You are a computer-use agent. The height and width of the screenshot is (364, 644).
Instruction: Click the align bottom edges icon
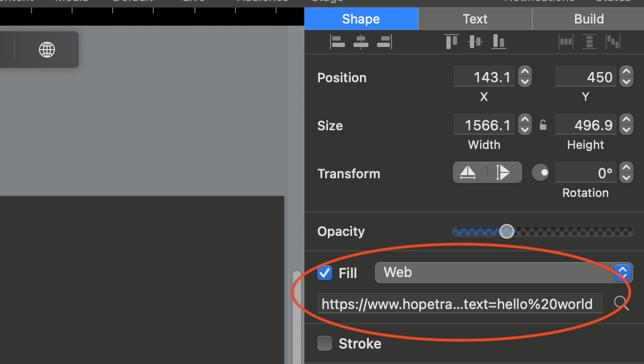(498, 42)
